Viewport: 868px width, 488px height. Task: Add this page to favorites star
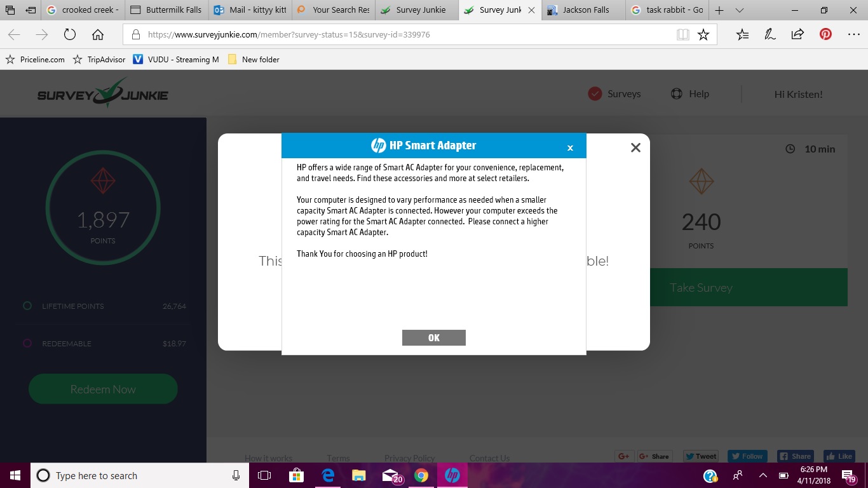coord(703,35)
